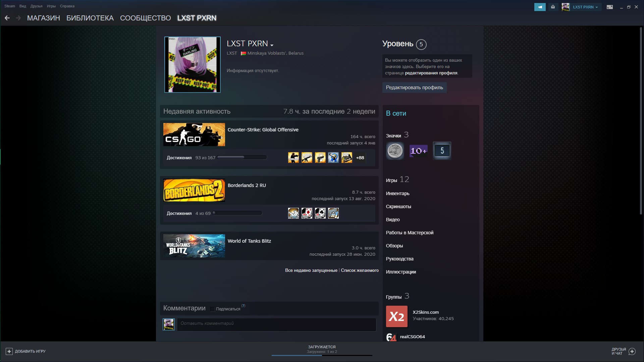This screenshot has height=362, width=644.
Task: Open the fourth Borderlands 2 achievement icon
Action: pyautogui.click(x=333, y=213)
